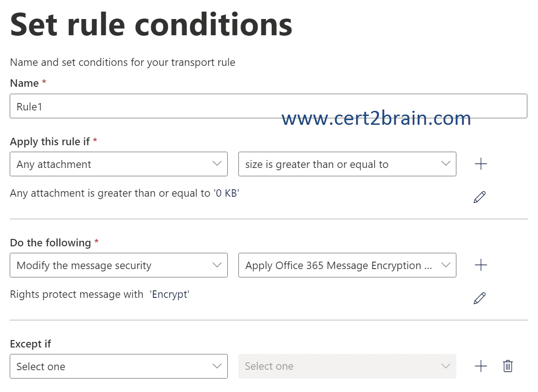Viewport: 538px width, 392px height.
Task: Open size is greater than dropdown
Action: point(347,164)
